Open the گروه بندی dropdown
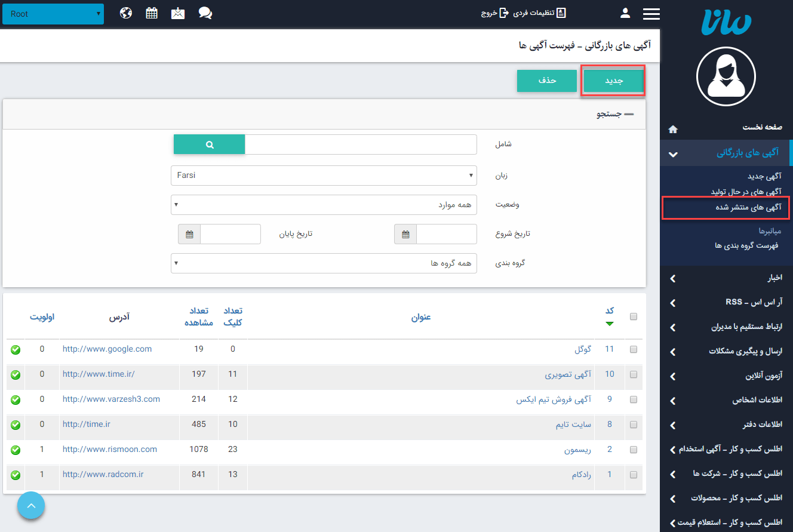The width and height of the screenshot is (793, 532). (324, 263)
